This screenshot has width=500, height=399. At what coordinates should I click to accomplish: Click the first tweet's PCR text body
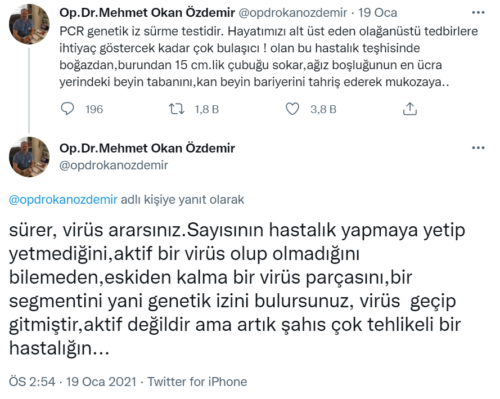point(269,56)
